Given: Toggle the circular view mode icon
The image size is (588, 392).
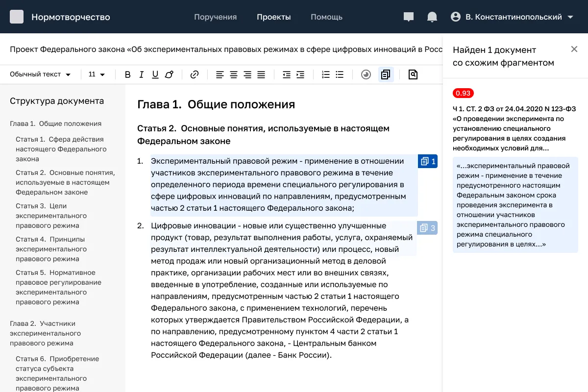Looking at the screenshot, I should click(x=366, y=74).
